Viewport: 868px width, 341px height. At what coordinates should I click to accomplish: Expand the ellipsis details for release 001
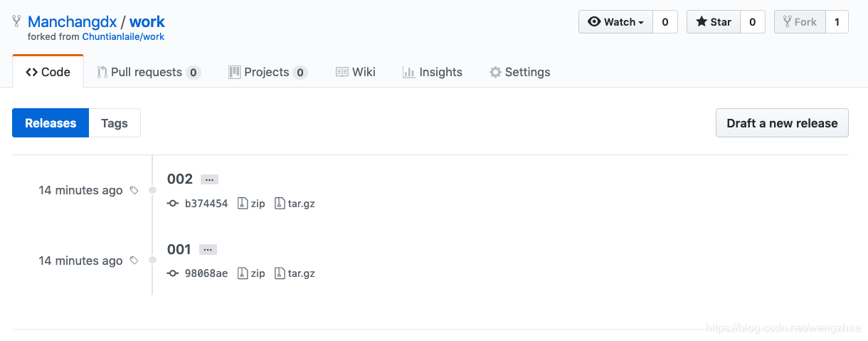tap(208, 250)
